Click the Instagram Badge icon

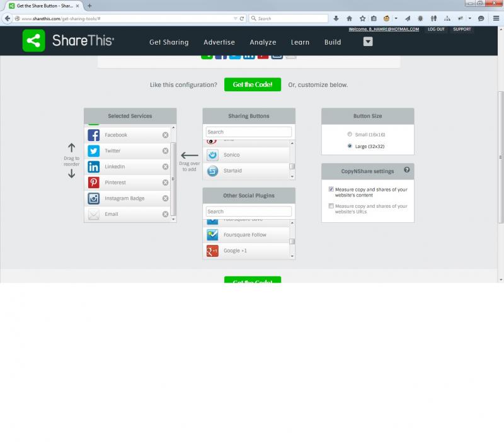93,198
